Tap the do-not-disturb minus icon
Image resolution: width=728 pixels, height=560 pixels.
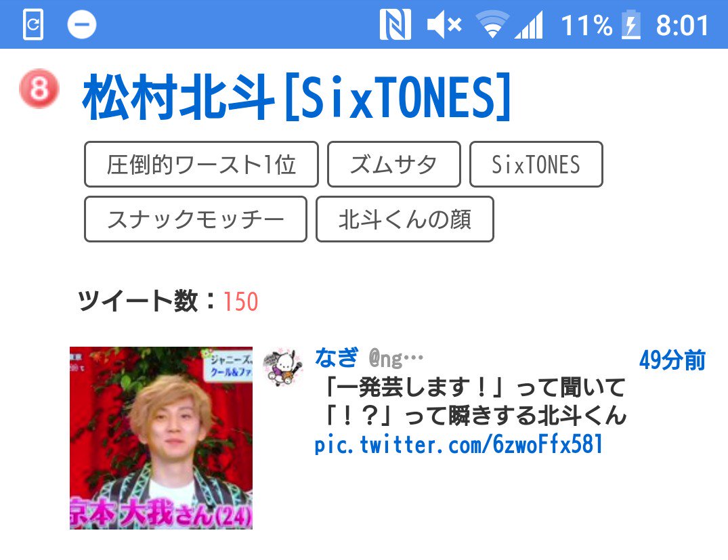(82, 24)
